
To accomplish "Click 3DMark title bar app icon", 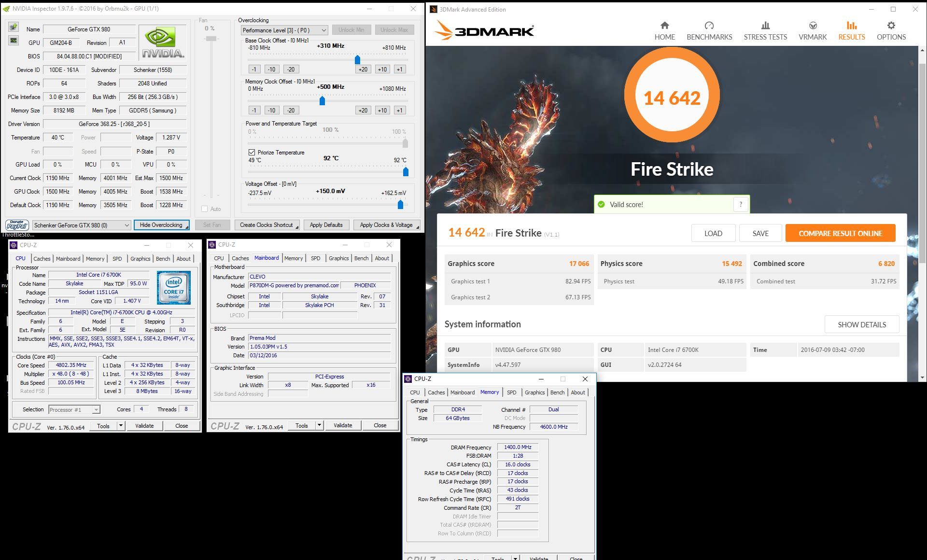I will point(433,9).
